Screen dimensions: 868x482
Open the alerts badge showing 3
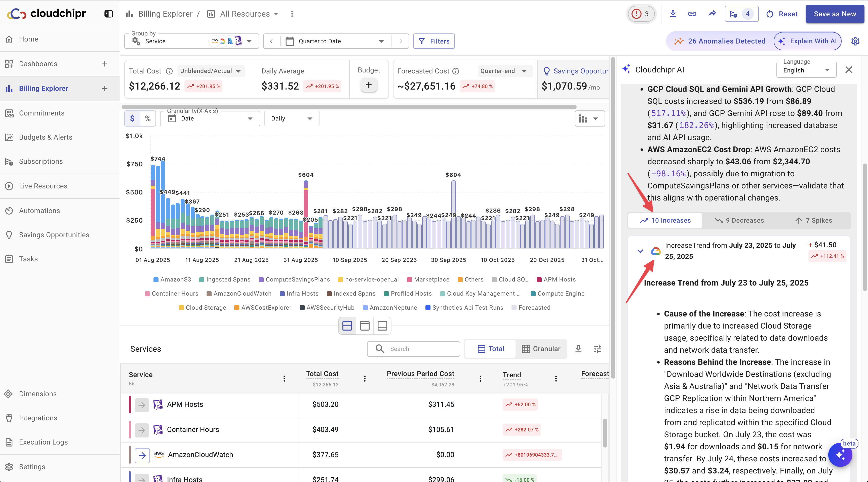pyautogui.click(x=641, y=14)
